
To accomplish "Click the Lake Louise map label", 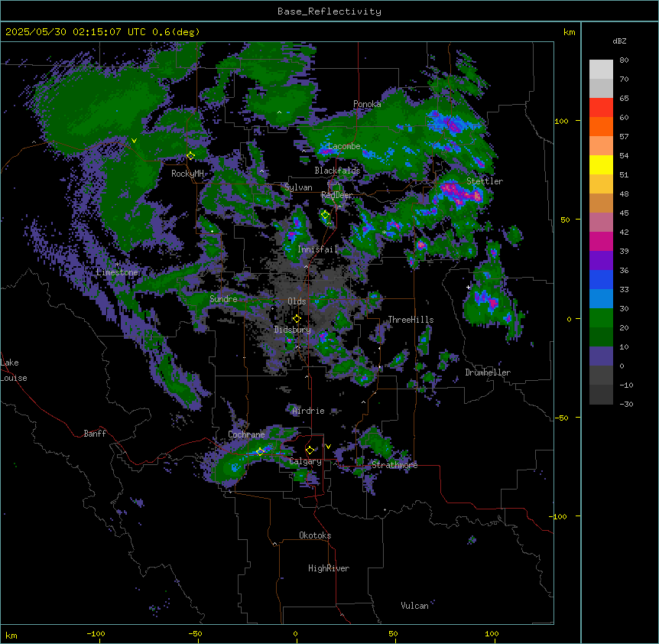I will (14, 370).
